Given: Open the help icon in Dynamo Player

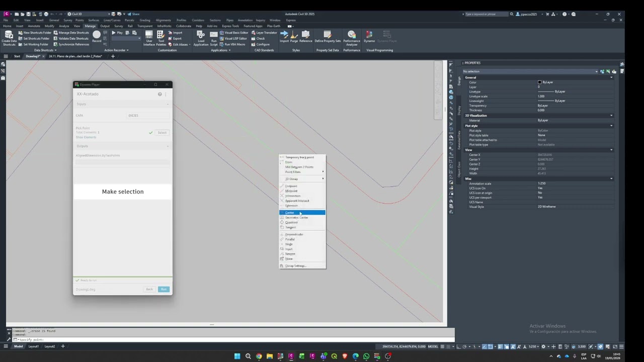Looking at the screenshot, I should coord(160,94).
